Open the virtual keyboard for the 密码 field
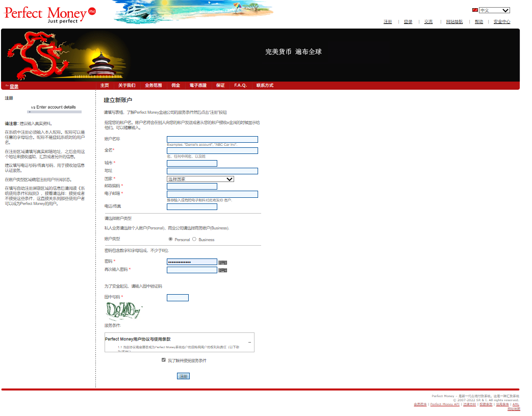The image size is (532, 416). 222,263
